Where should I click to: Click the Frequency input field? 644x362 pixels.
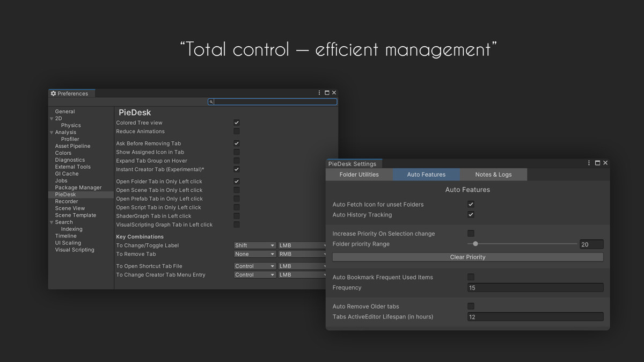pyautogui.click(x=536, y=288)
